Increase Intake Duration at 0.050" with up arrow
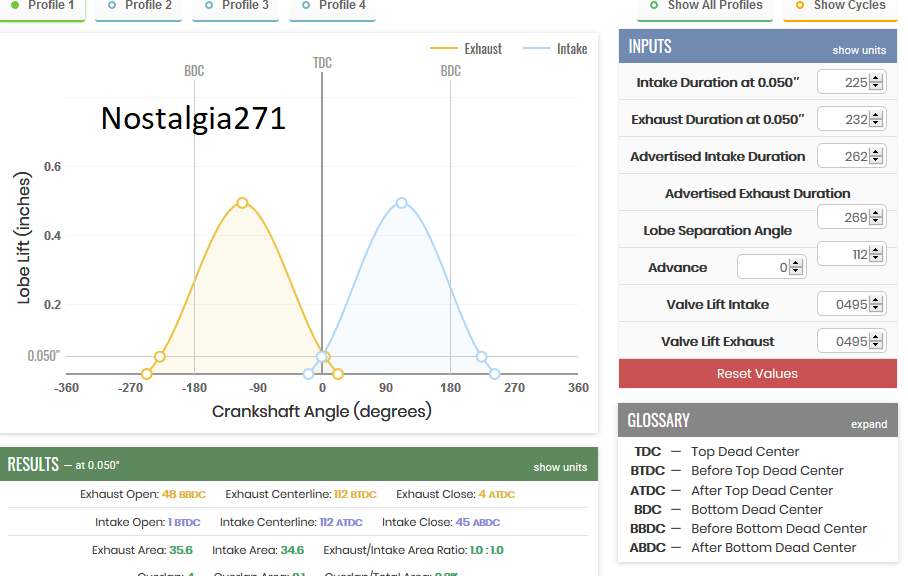 pyautogui.click(x=876, y=78)
